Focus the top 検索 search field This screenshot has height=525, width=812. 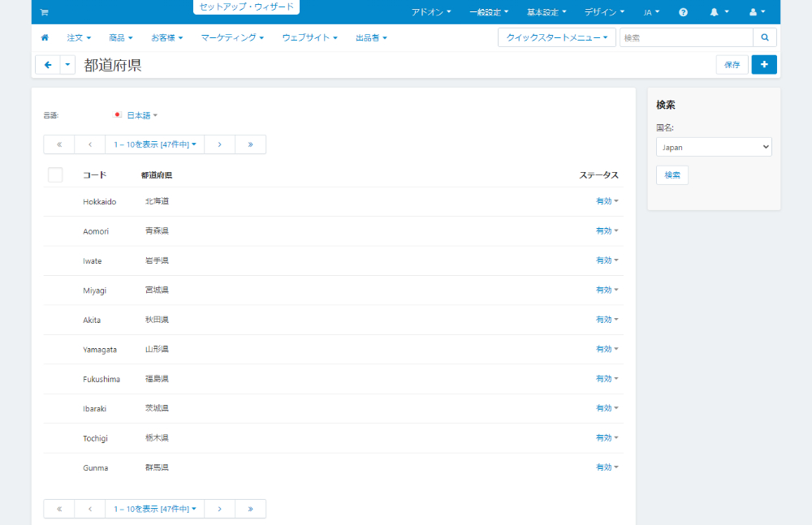point(686,37)
